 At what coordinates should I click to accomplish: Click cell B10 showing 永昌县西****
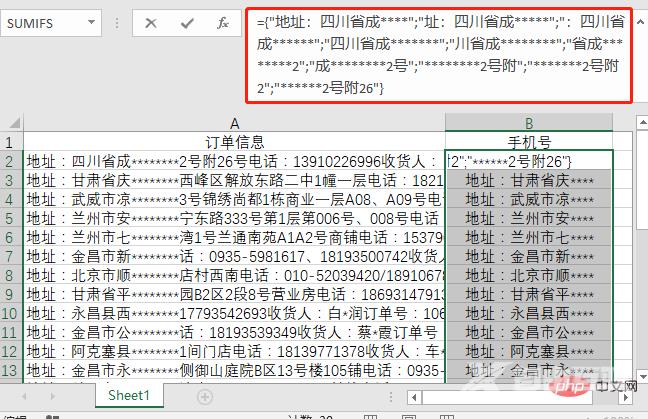click(529, 313)
